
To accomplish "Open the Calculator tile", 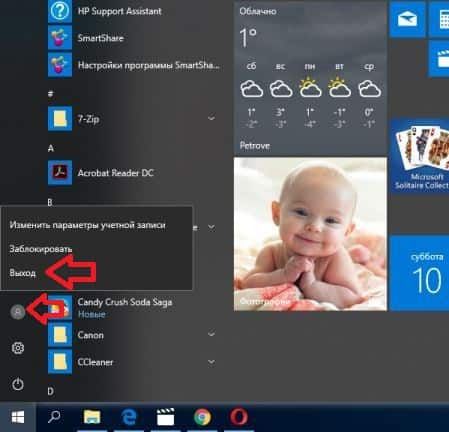I will click(x=439, y=19).
